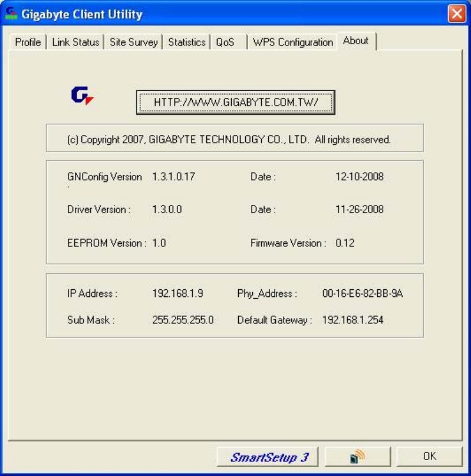Open the Site Survey tab
The image size is (471, 476).
(x=134, y=42)
